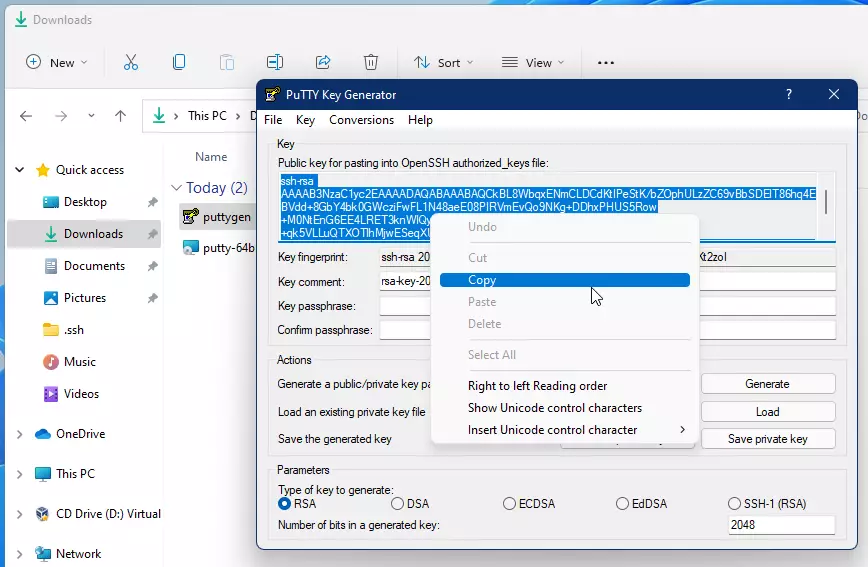
Task: Expand CD Drive (D:) in navigation pane
Action: pos(20,514)
